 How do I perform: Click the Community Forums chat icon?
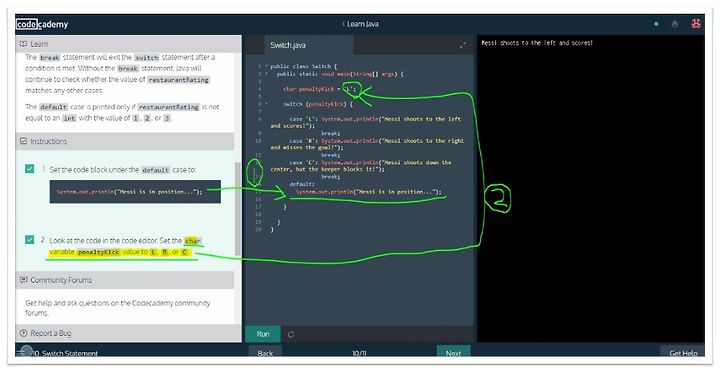[x=23, y=280]
